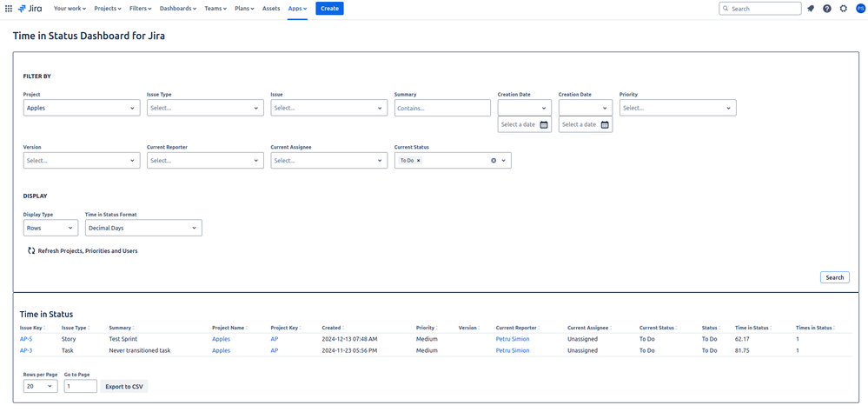Click Refresh Projects, Priorities and Users
868x412 pixels.
[83, 251]
